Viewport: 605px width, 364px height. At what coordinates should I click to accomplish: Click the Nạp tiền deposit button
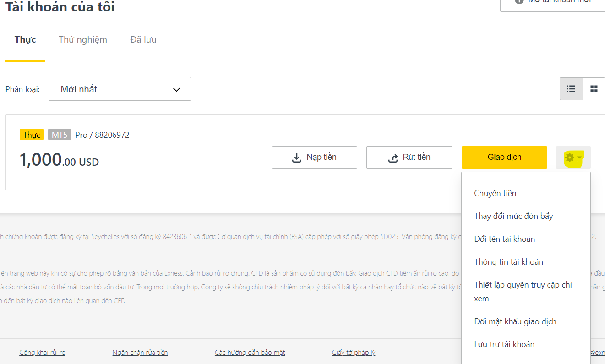pos(314,158)
